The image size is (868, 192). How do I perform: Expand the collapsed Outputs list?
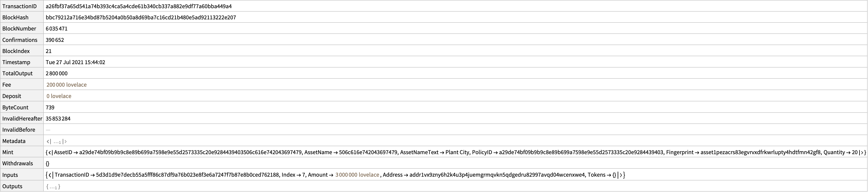point(53,187)
